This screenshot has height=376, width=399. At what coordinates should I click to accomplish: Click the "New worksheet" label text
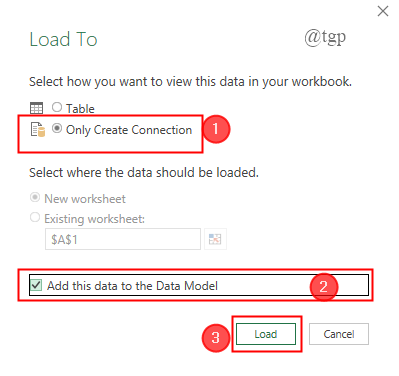tap(85, 199)
